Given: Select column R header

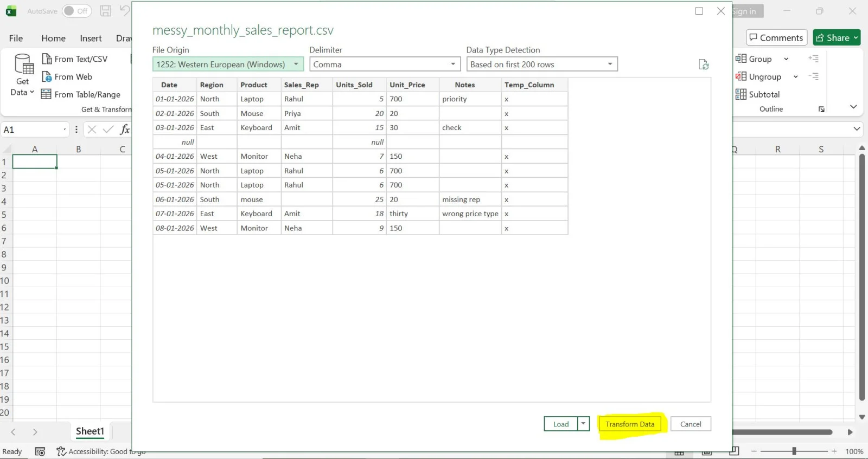Looking at the screenshot, I should pyautogui.click(x=777, y=149).
